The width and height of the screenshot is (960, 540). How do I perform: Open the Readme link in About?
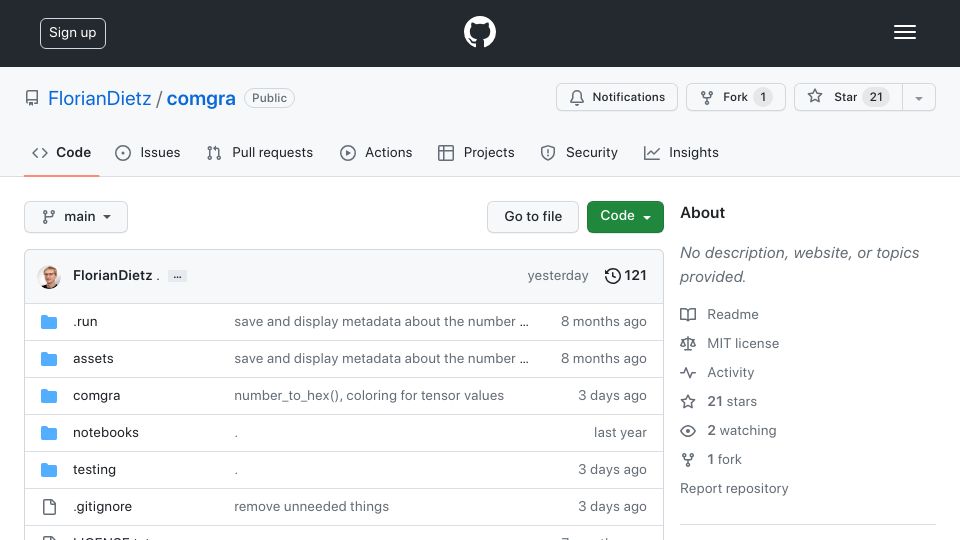point(732,315)
